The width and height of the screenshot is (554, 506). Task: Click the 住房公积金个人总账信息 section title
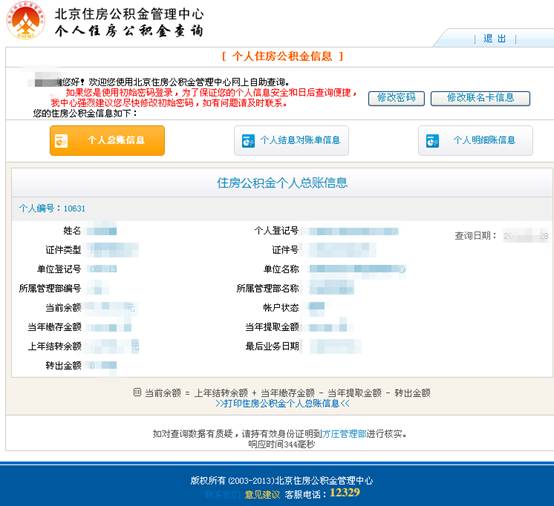coord(282,183)
